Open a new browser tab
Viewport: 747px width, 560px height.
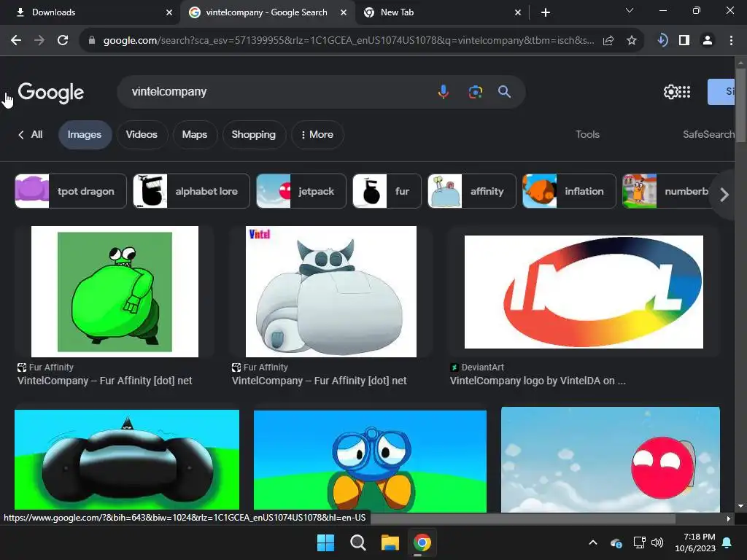coord(546,12)
